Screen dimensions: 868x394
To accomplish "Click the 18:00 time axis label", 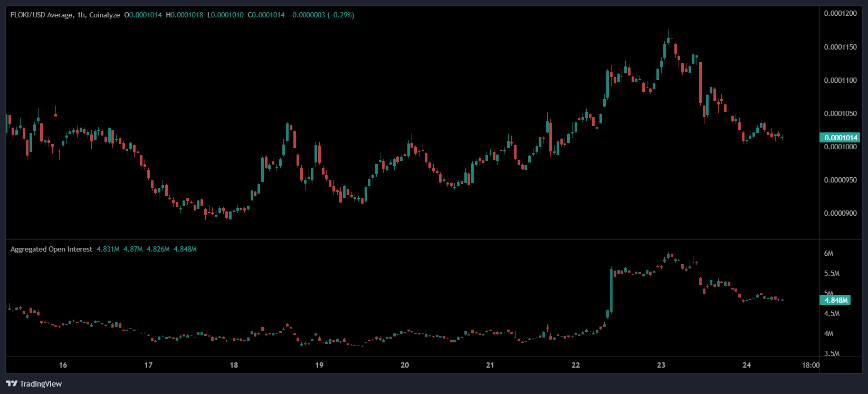I will [x=810, y=365].
